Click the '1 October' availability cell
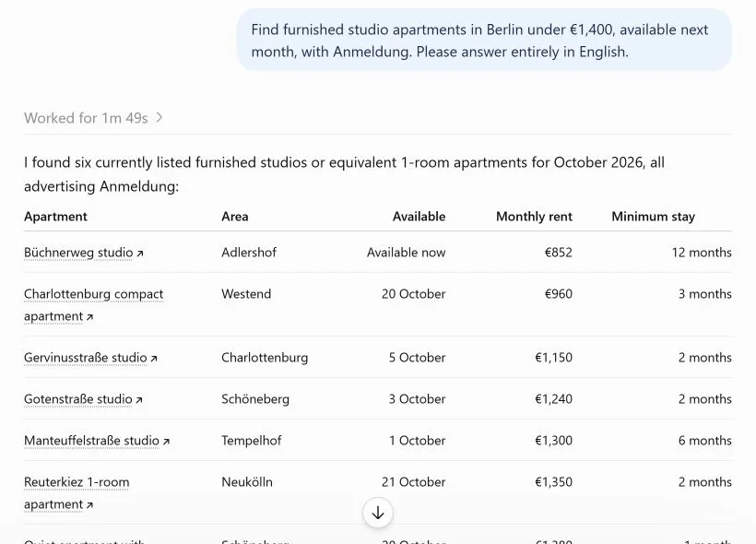 pyautogui.click(x=418, y=441)
